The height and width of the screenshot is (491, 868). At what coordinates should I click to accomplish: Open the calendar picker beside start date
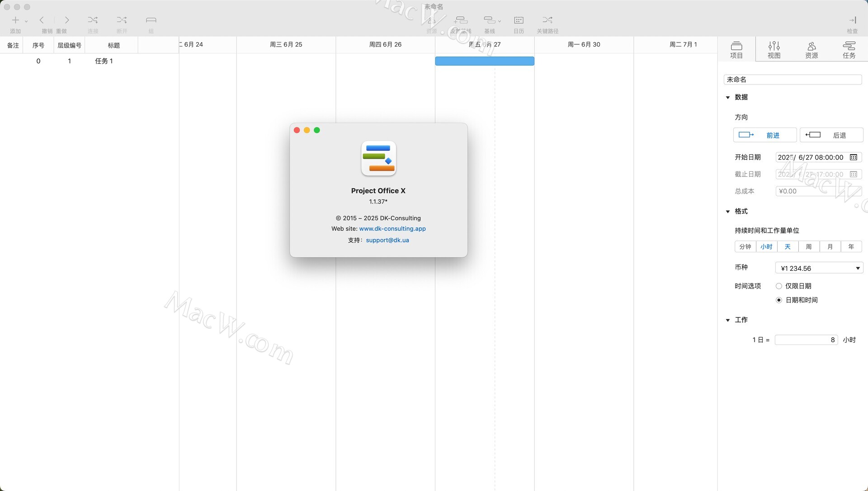click(854, 157)
